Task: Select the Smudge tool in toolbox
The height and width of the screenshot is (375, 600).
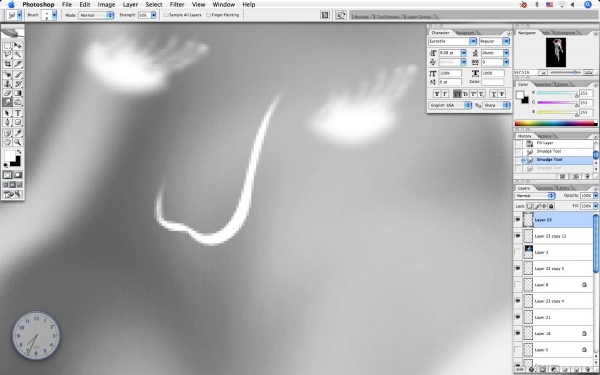Action: pyautogui.click(x=7, y=102)
